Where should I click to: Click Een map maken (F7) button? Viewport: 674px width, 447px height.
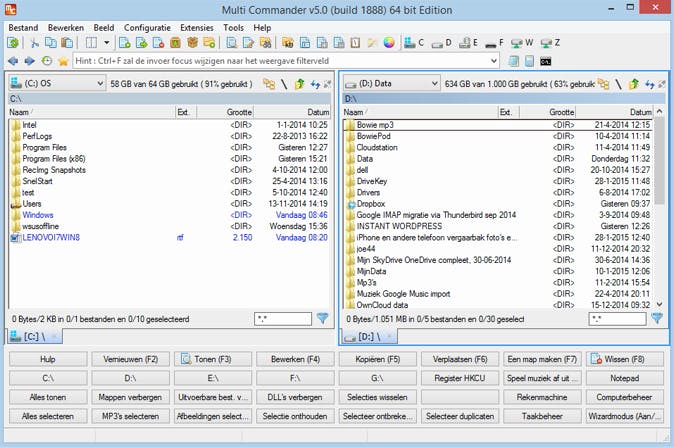542,359
